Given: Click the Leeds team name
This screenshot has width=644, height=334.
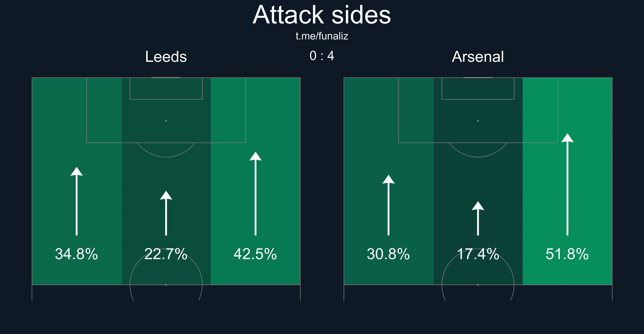Looking at the screenshot, I should (166, 57).
